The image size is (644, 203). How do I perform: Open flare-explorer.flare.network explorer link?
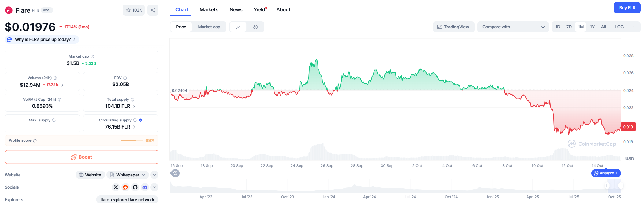[x=127, y=200]
